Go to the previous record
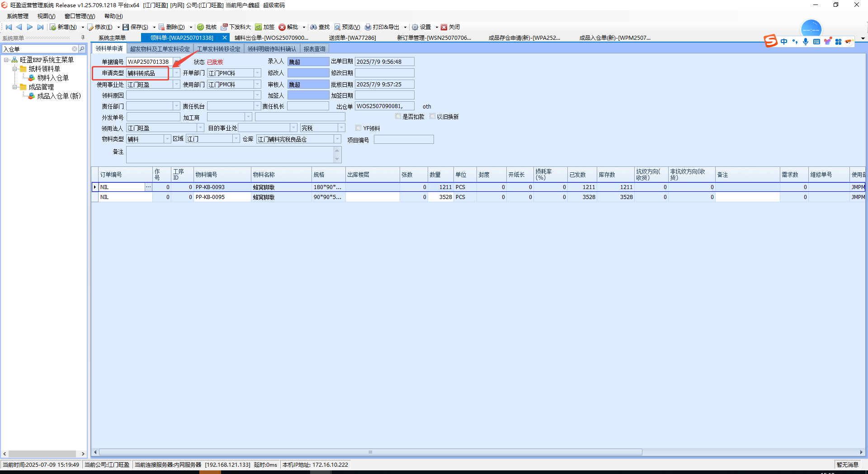 (x=19, y=27)
